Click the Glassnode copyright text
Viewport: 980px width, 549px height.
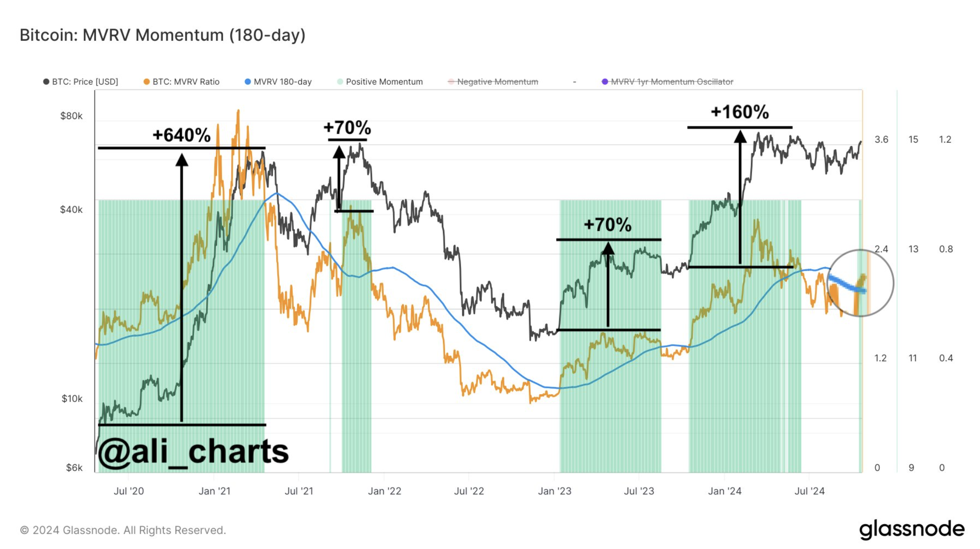(123, 530)
